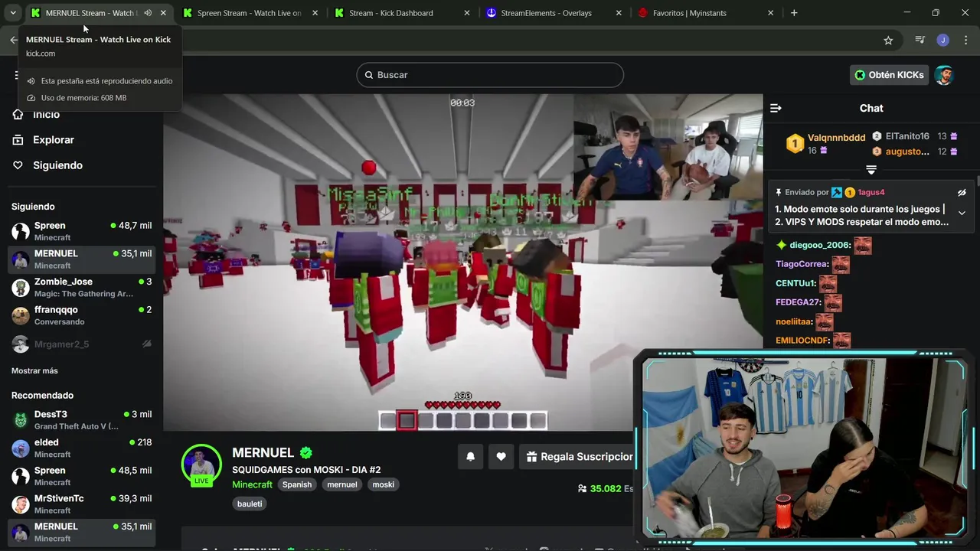Switch to Stream - Kick Dashboard tab

390,13
